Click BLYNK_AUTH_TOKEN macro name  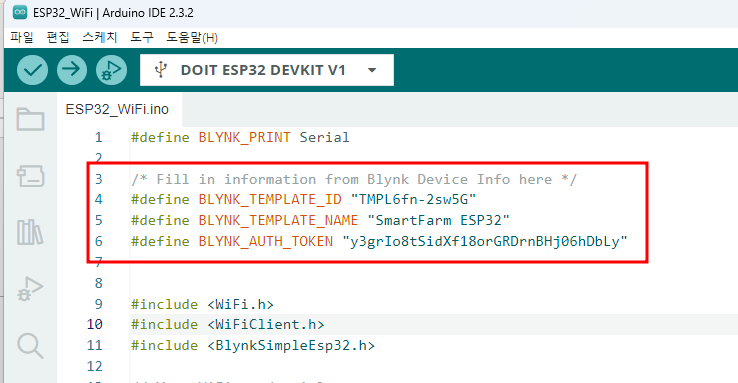pyautogui.click(x=265, y=241)
